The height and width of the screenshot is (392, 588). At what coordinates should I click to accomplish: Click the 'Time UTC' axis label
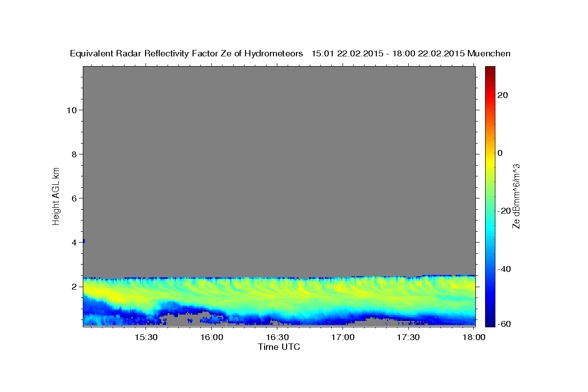pyautogui.click(x=279, y=347)
